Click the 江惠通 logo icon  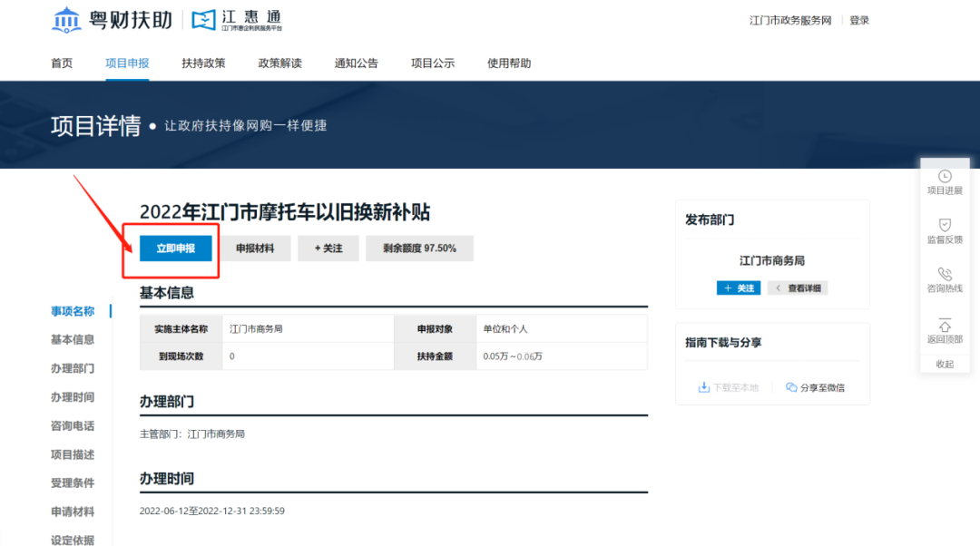pyautogui.click(x=205, y=20)
